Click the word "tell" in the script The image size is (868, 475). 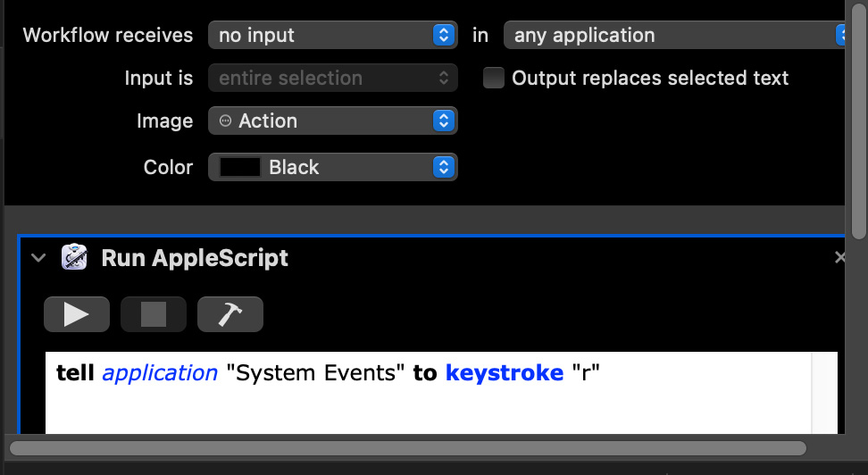[75, 373]
